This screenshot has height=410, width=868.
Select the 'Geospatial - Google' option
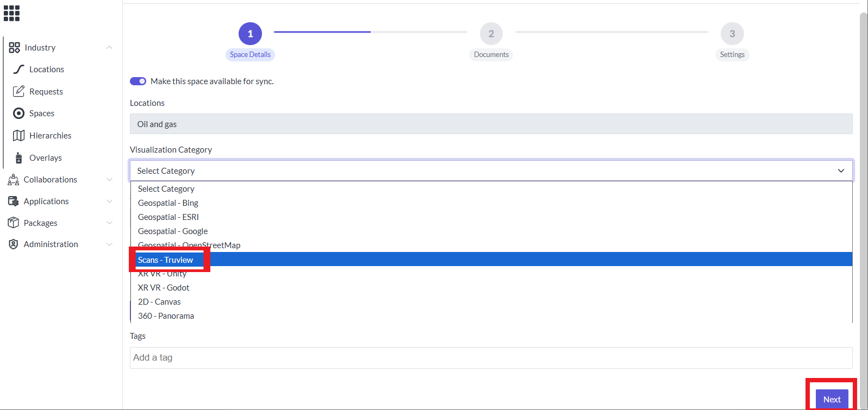click(491, 231)
